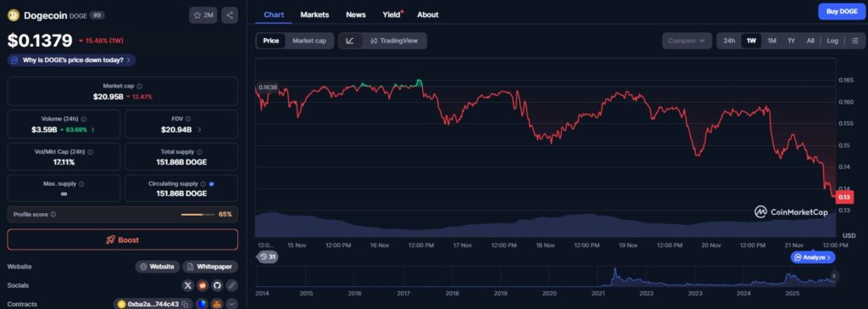
Task: Open Dogecoin's Reddit social link
Action: click(203, 285)
